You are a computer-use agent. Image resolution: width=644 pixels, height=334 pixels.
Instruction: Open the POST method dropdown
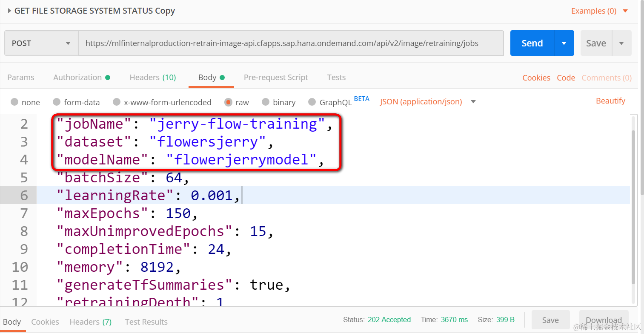pos(41,43)
